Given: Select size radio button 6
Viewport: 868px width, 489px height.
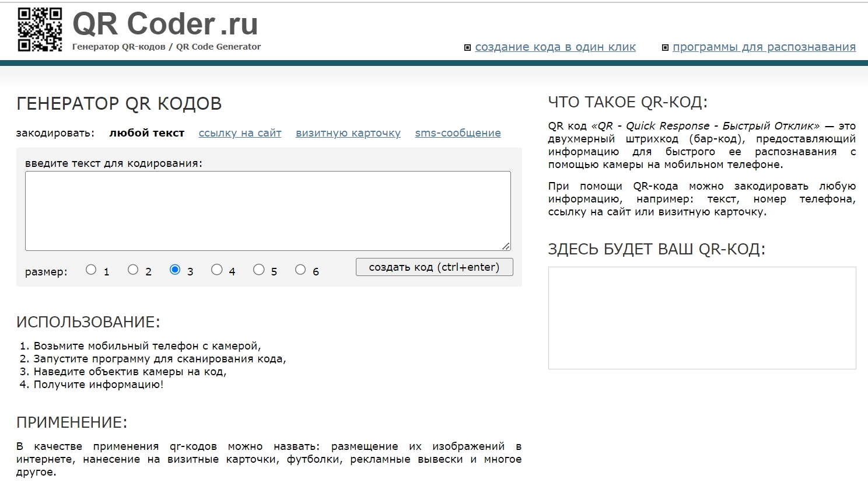Looking at the screenshot, I should coord(300,270).
